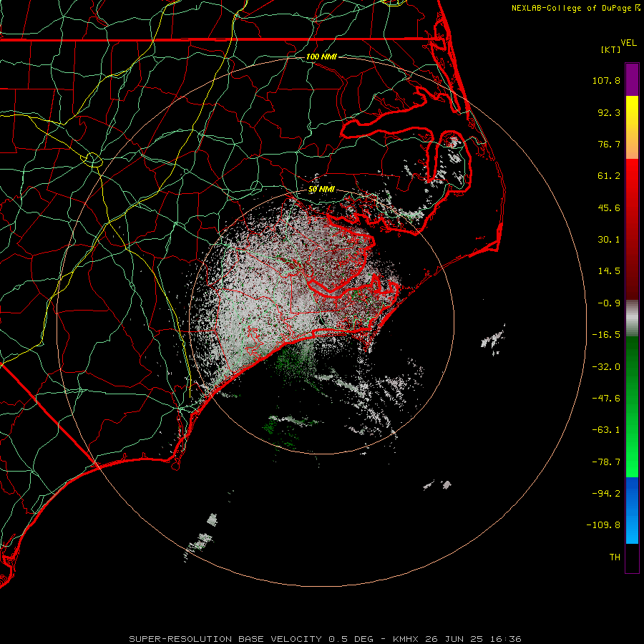644x644 pixels.
Task: Click the -63.1 legend value
Action: click(x=606, y=431)
